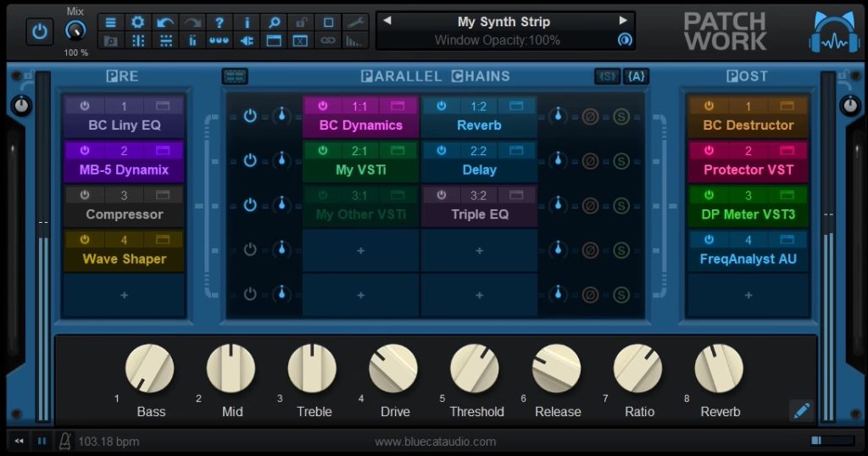Toggle the main plugin bypass power button
This screenshot has height=456, width=868.
coord(39,32)
